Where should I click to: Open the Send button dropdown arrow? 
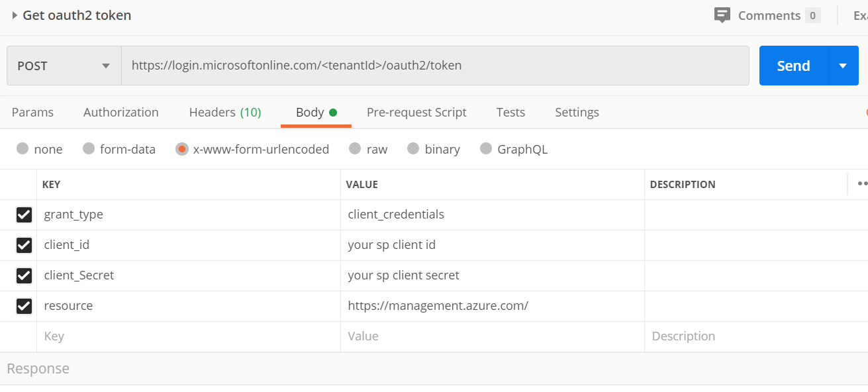pyautogui.click(x=843, y=66)
